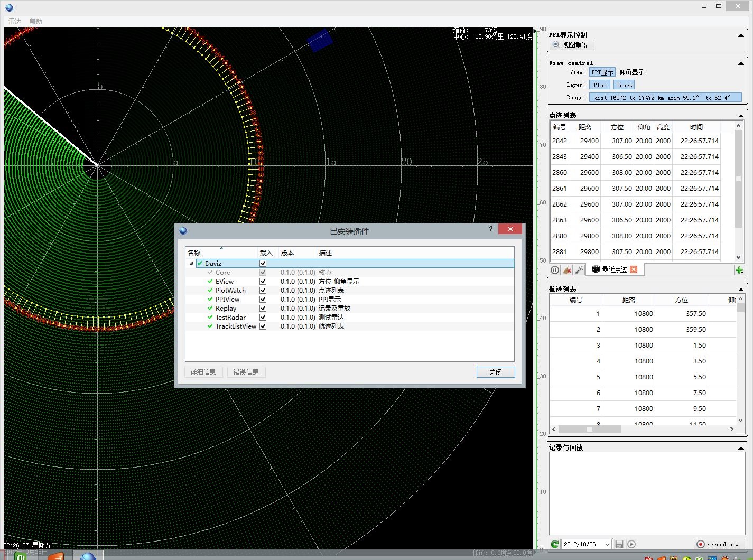
Task: Select track row with azimuth 357.50
Action: click(x=643, y=314)
